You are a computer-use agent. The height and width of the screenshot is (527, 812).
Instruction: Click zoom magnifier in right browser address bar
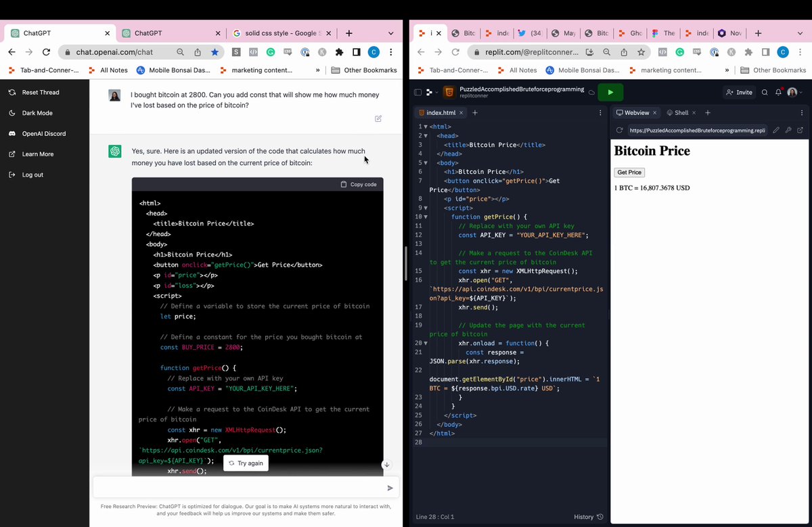[606, 52]
